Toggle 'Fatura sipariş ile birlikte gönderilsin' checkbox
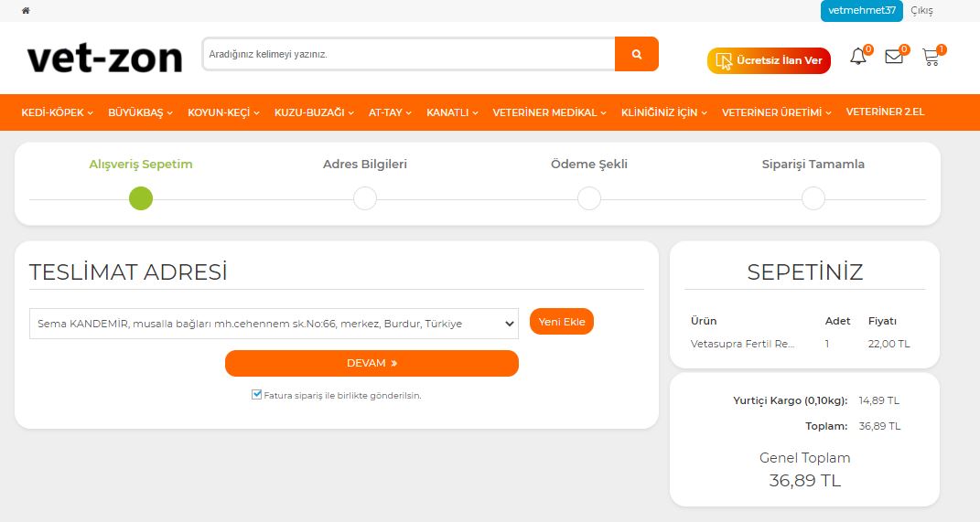980x522 pixels. [x=257, y=395]
